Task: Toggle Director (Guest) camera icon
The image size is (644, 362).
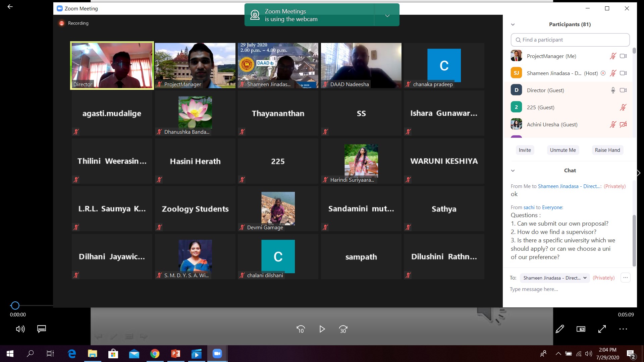Action: pos(623,90)
